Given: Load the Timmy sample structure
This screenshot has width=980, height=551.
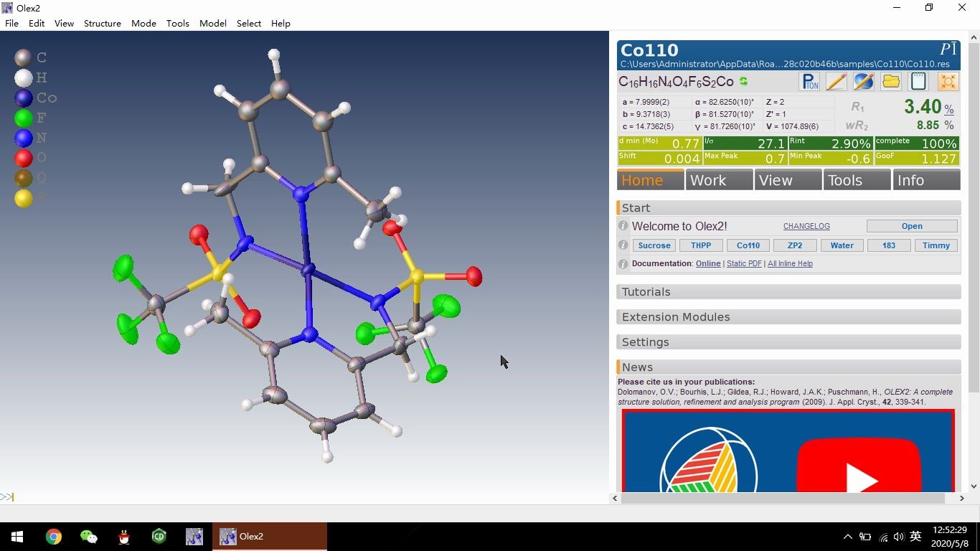Looking at the screenshot, I should click(x=936, y=245).
